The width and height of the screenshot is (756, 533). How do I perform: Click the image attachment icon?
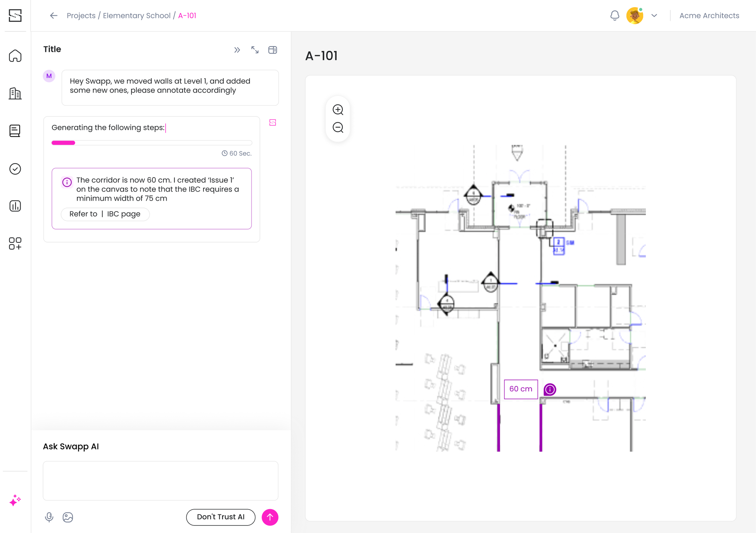click(x=68, y=517)
